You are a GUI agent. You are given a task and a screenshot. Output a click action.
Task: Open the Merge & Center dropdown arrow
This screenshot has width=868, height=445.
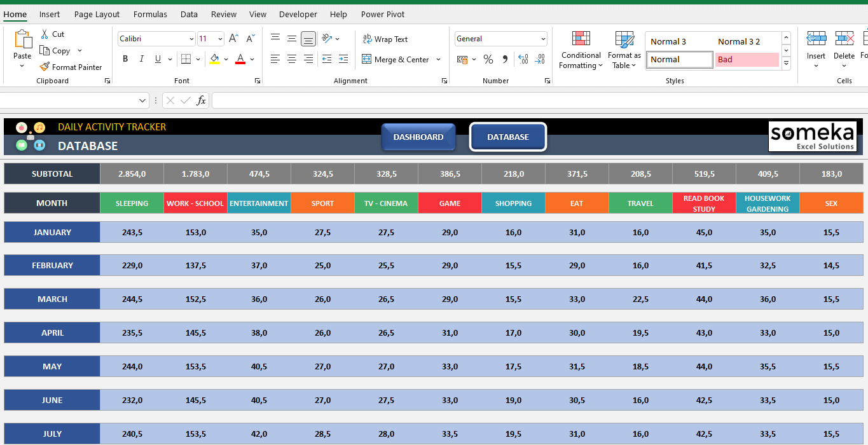(439, 60)
